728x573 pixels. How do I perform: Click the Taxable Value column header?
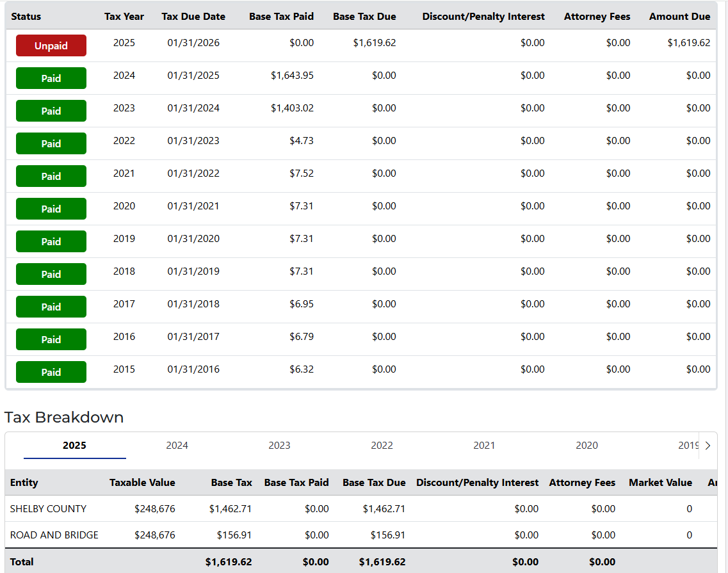142,483
